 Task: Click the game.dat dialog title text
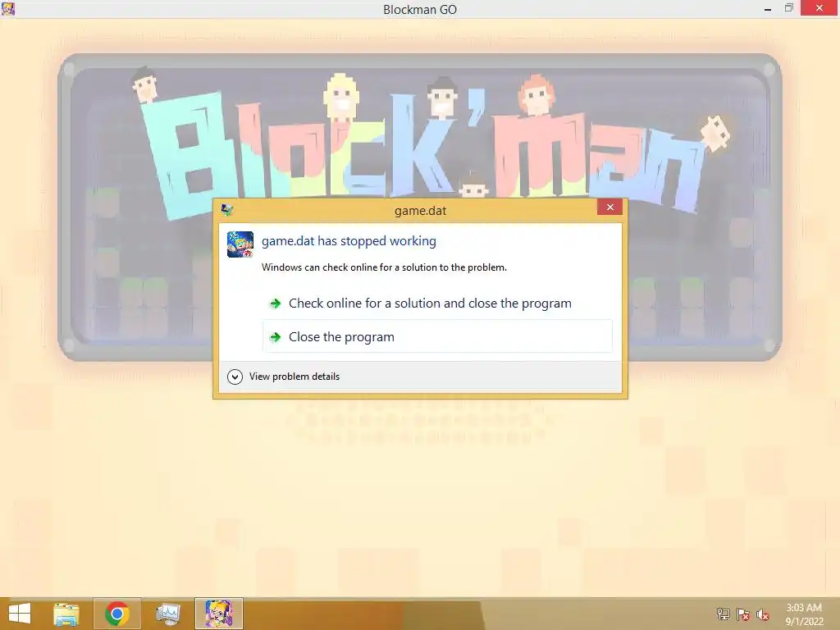pyautogui.click(x=421, y=211)
